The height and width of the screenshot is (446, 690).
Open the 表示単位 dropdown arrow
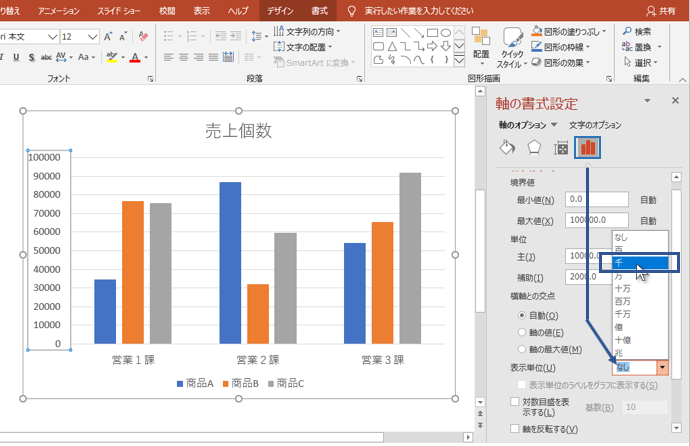click(x=661, y=368)
